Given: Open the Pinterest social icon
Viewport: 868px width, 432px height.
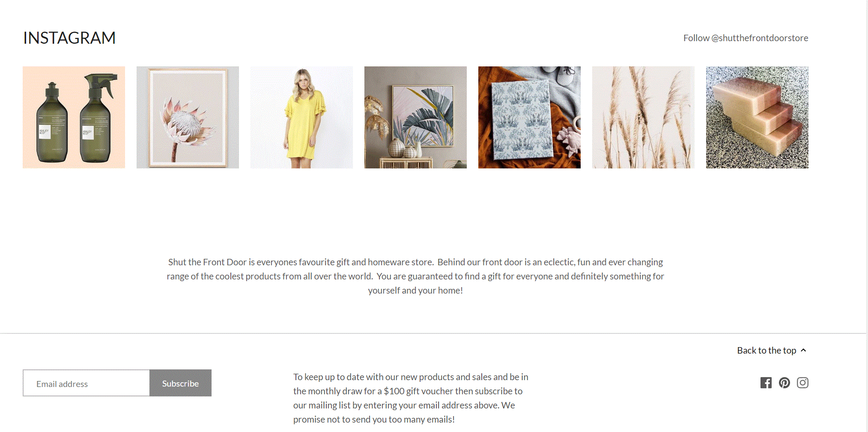Looking at the screenshot, I should pyautogui.click(x=784, y=383).
